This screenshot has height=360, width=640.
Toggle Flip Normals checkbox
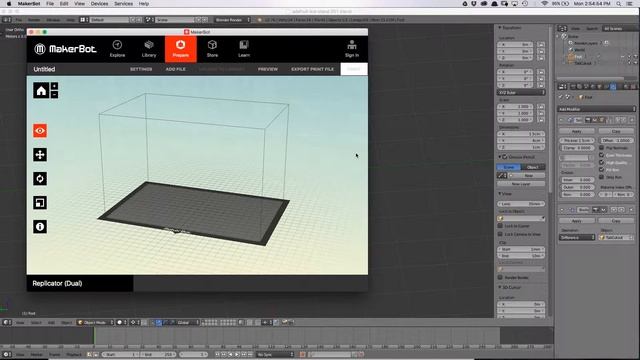point(602,147)
